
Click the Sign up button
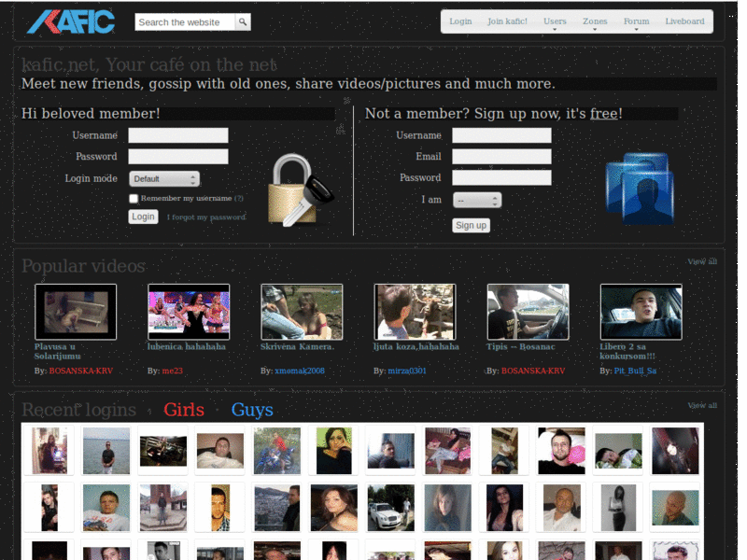point(471,225)
